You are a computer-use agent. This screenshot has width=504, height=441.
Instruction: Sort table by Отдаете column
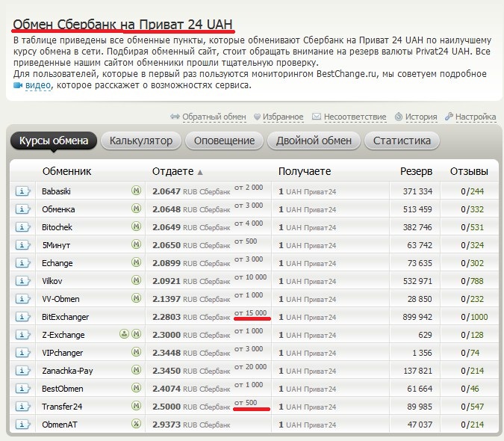click(177, 171)
